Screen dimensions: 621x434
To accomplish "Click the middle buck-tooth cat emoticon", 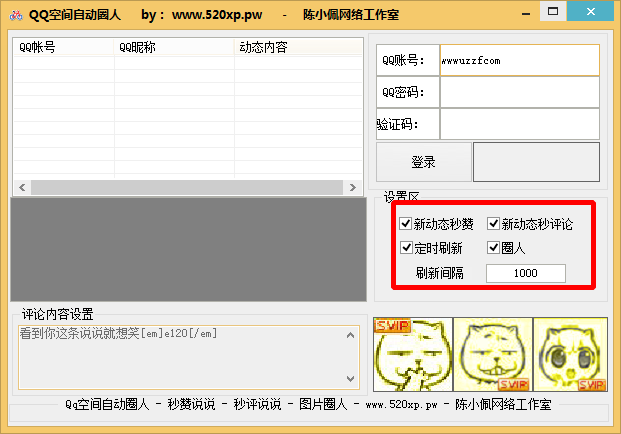I will pyautogui.click(x=493, y=354).
